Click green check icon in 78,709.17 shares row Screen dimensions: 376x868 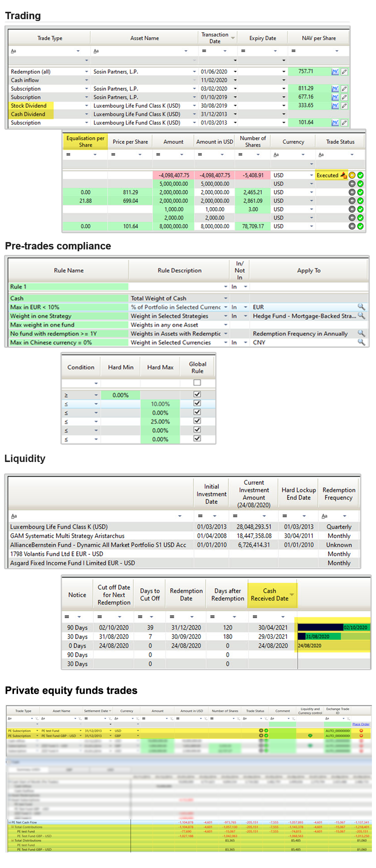pyautogui.click(x=360, y=227)
